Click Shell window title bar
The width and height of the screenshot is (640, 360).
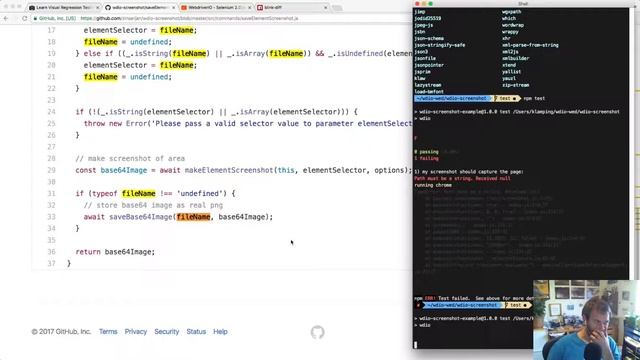pos(523,4)
